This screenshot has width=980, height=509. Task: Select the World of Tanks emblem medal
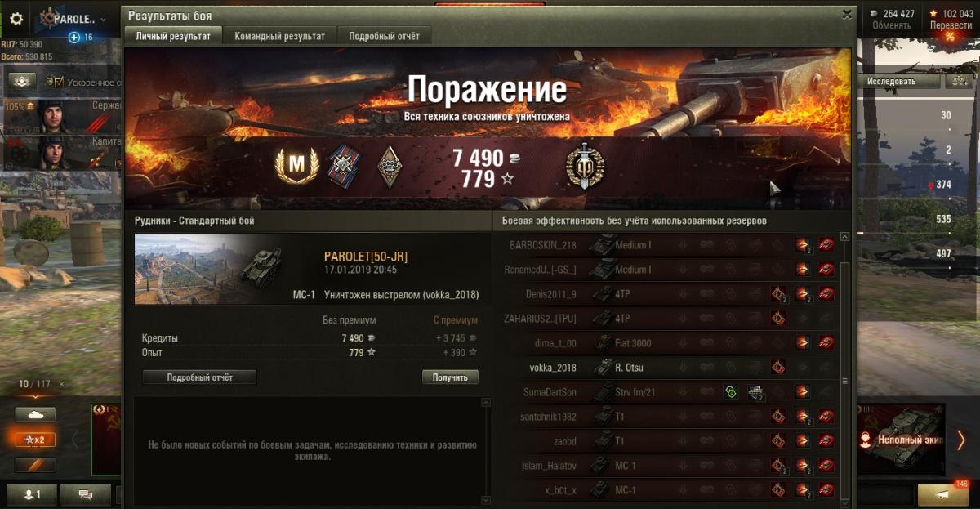585,165
